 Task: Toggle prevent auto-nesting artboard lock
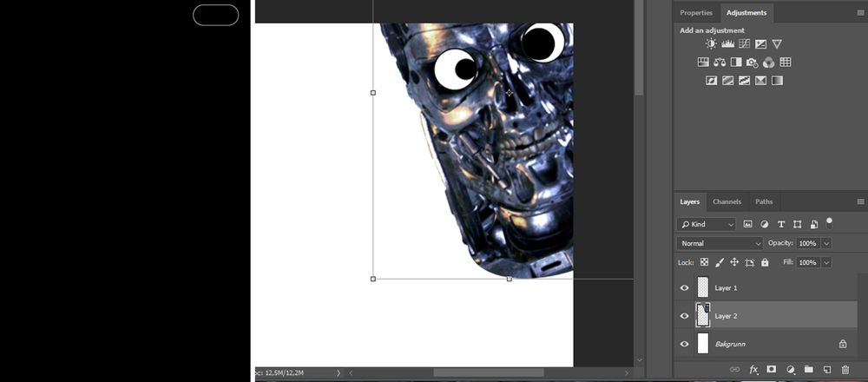(750, 262)
